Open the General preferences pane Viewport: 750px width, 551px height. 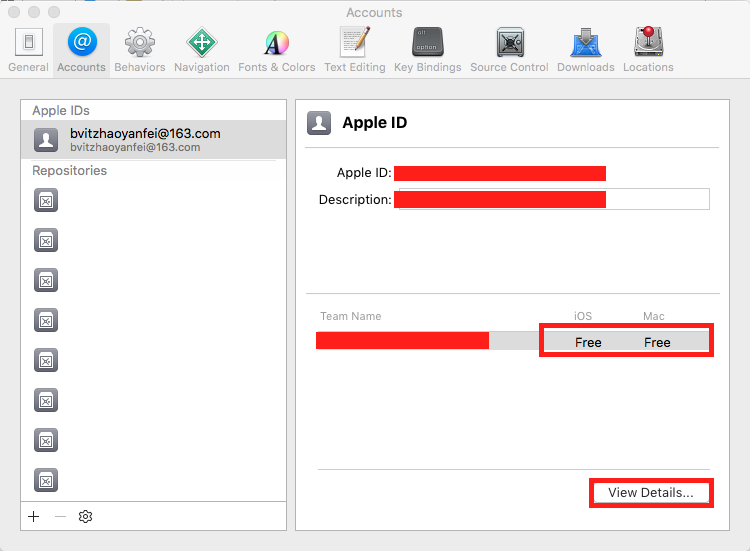[29, 50]
